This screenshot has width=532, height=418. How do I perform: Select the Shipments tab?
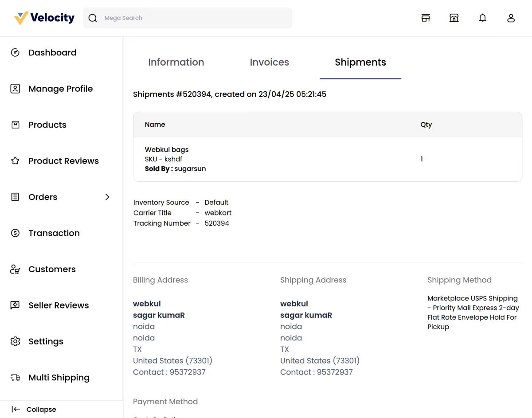360,62
